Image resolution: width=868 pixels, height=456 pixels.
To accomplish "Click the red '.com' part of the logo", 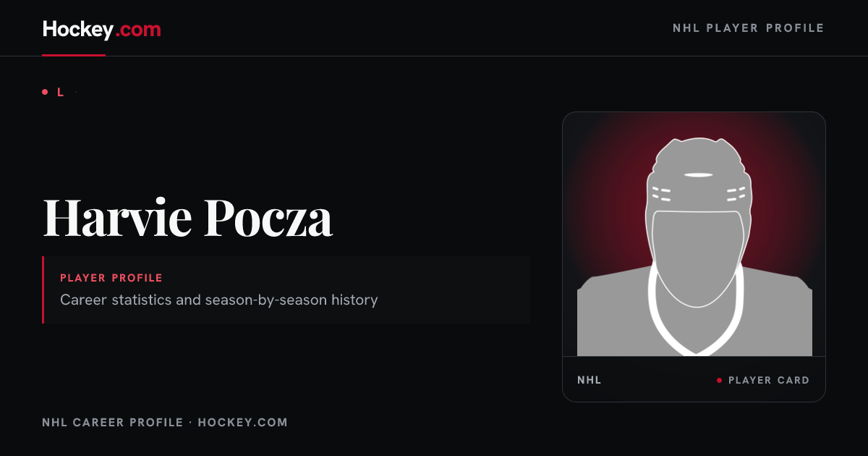I will click(x=139, y=30).
